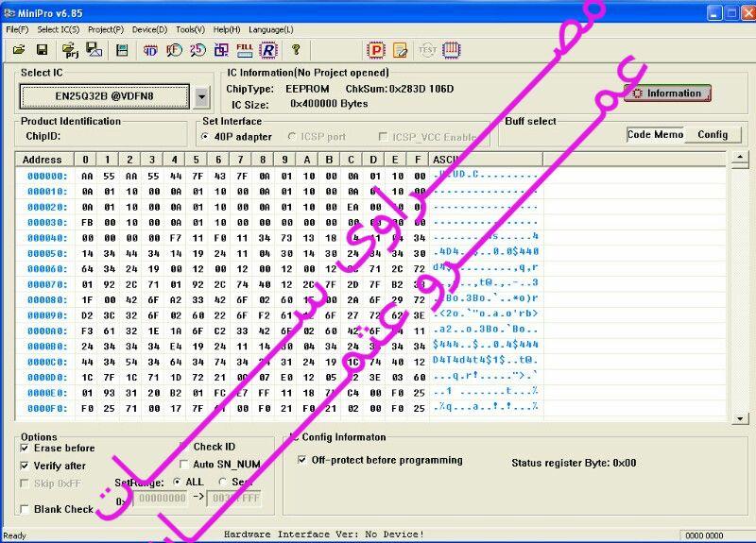Open the Help(H) menu
Viewport: 756px width, 543px height.
[227, 29]
